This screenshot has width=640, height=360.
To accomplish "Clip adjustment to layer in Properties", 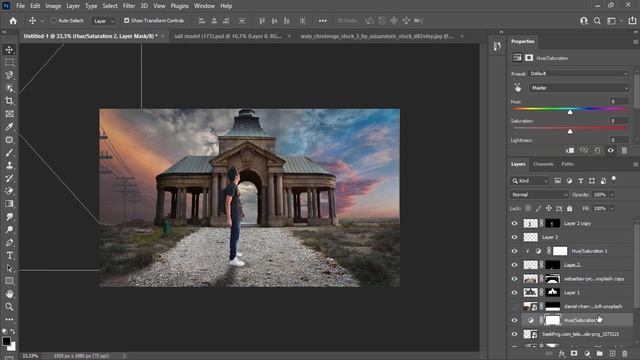I will (570, 151).
